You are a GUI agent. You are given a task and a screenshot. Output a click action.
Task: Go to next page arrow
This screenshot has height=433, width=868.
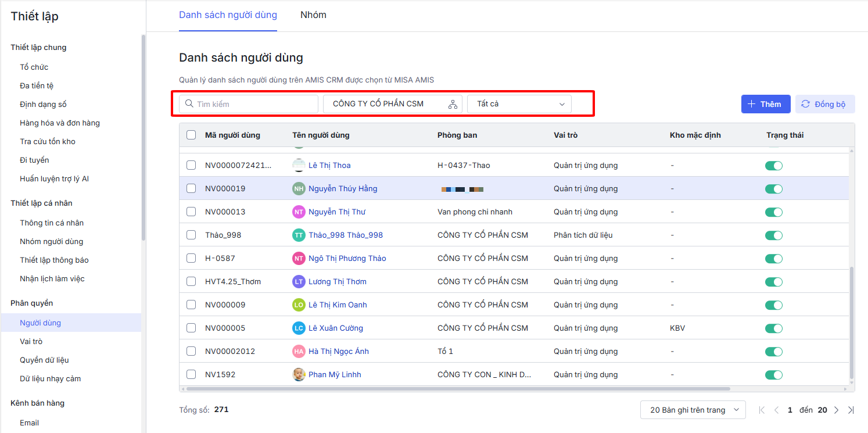[836, 410]
